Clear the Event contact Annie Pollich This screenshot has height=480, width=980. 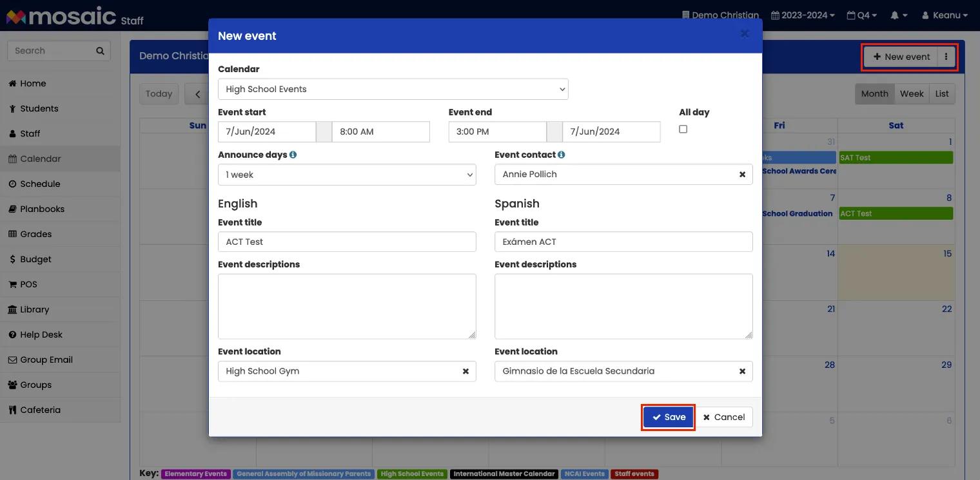pos(742,174)
